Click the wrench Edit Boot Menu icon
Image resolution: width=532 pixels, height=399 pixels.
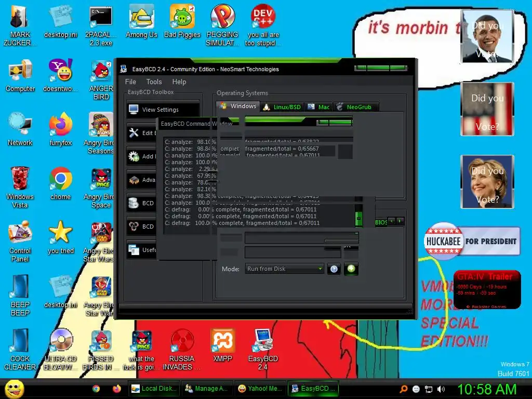click(x=134, y=132)
